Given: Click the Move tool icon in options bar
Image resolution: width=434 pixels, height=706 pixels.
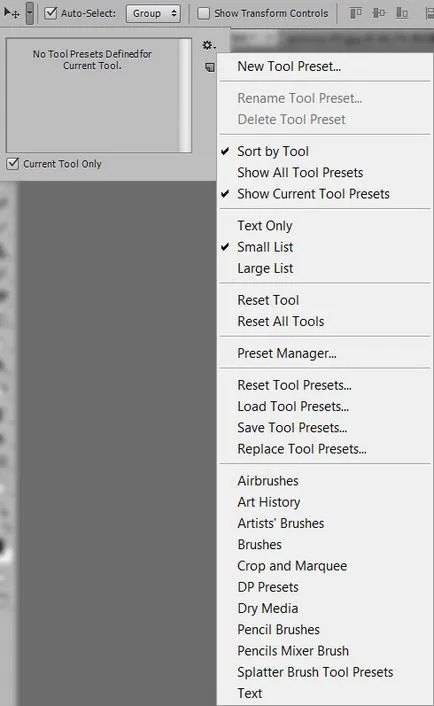Looking at the screenshot, I should pos(12,13).
